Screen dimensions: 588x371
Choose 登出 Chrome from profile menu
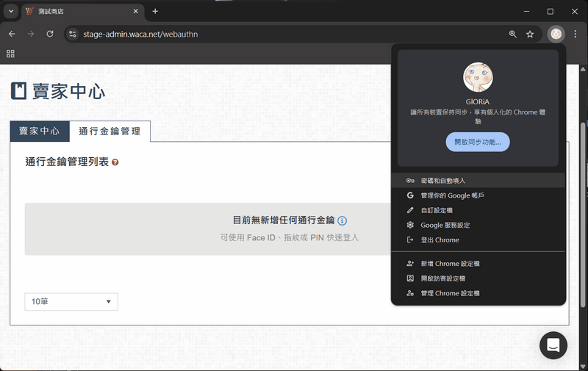point(440,239)
